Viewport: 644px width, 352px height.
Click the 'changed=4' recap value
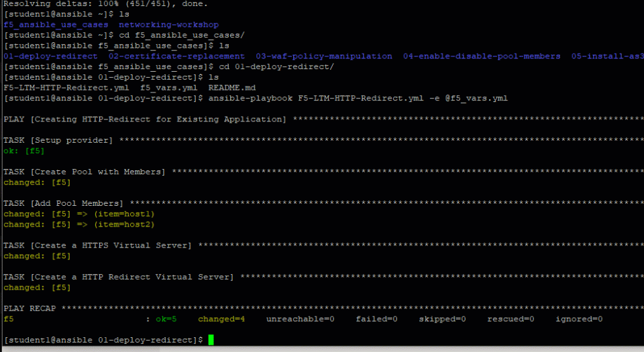(x=221, y=319)
